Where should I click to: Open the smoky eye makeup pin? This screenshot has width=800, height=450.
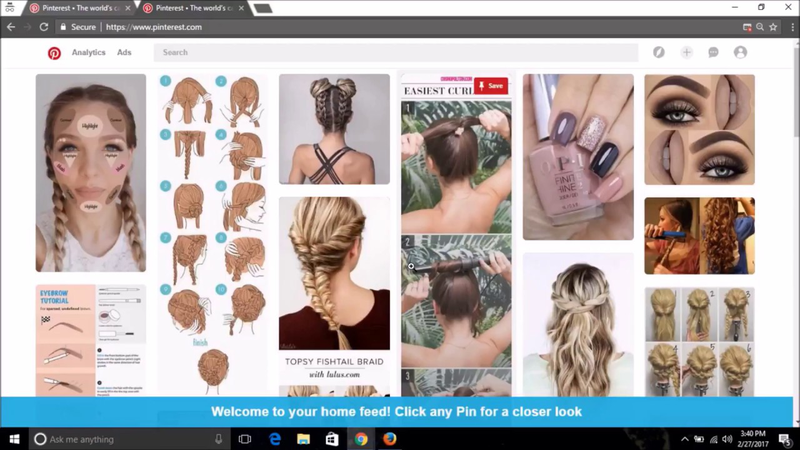point(699,129)
